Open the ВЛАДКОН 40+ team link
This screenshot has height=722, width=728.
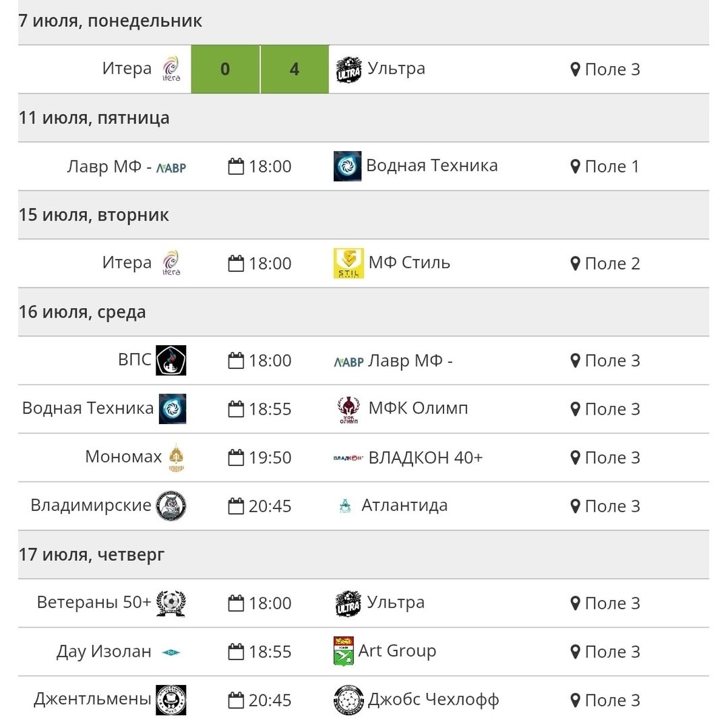426,457
